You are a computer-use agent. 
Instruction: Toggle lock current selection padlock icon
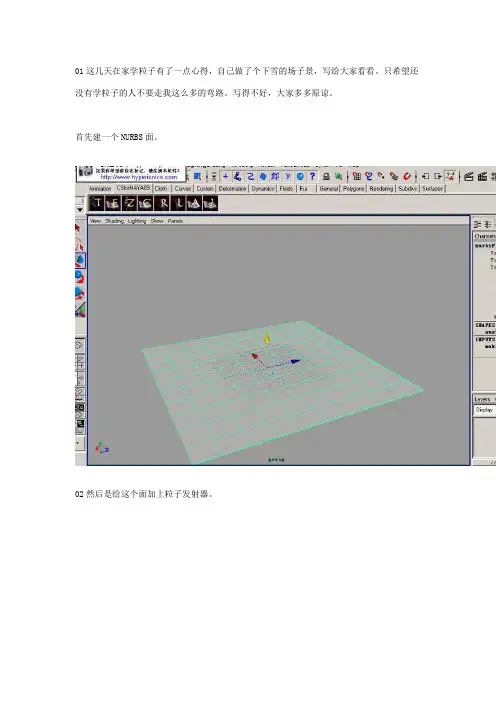click(x=326, y=176)
